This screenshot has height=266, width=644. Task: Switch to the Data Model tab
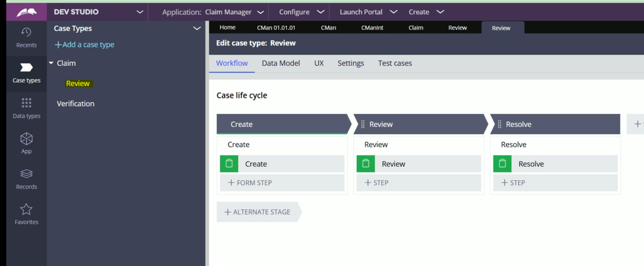pyautogui.click(x=281, y=63)
